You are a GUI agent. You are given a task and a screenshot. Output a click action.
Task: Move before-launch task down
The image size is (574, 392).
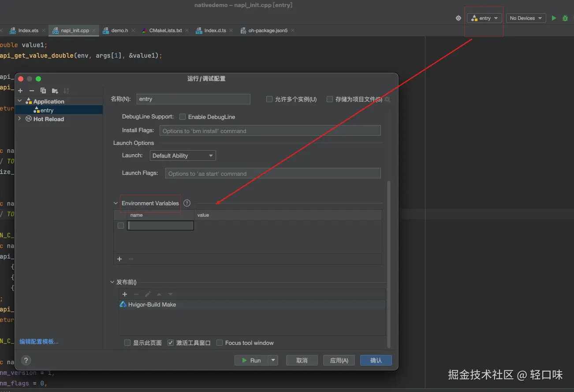(x=171, y=294)
